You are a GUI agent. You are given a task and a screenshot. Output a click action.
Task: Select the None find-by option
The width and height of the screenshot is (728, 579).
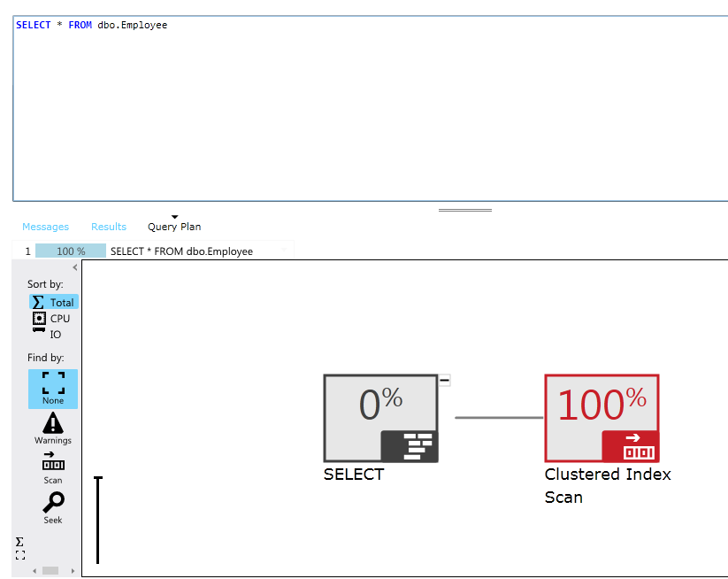(x=53, y=389)
